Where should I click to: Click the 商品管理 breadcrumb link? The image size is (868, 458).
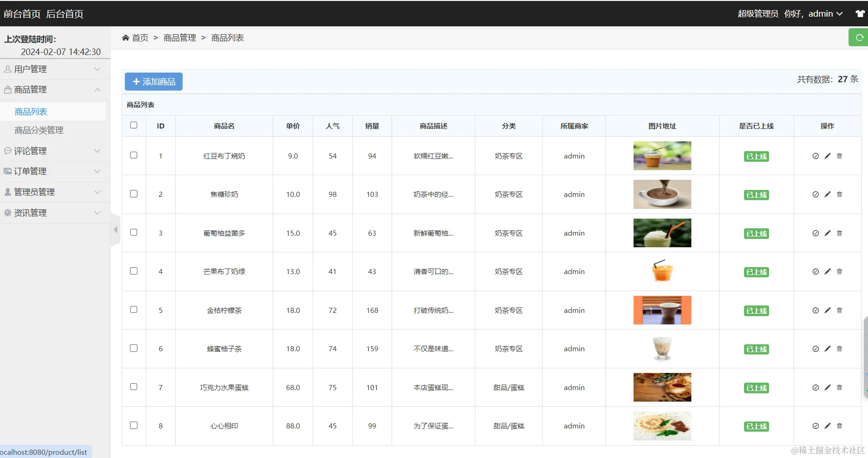click(x=180, y=38)
